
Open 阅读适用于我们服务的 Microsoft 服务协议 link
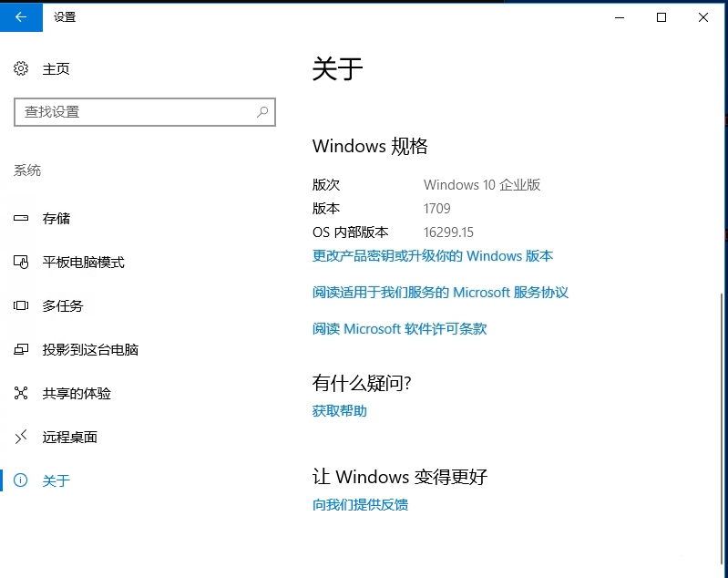click(440, 293)
